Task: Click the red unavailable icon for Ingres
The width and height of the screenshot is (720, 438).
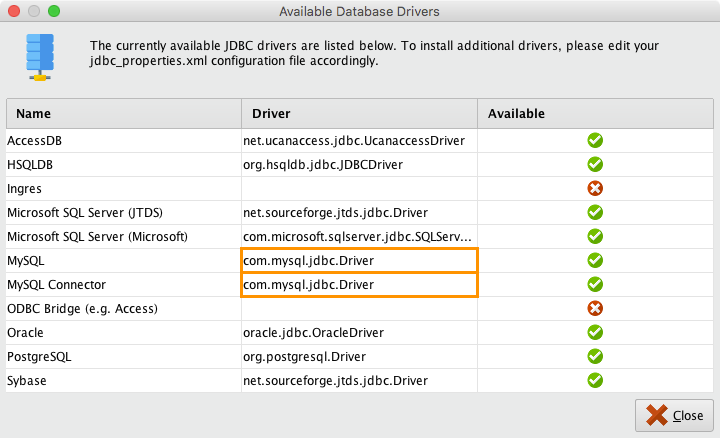Action: (x=595, y=188)
